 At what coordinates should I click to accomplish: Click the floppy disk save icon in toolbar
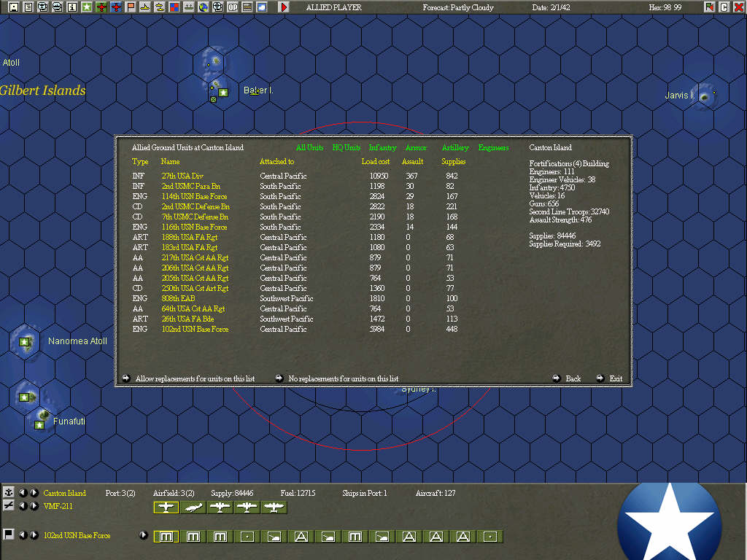tap(14, 7)
